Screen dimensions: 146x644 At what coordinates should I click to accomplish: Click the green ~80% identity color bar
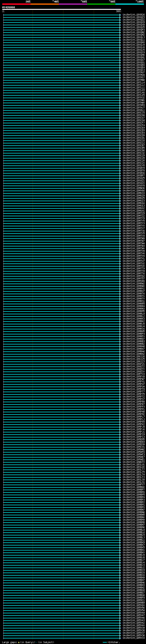101,4
